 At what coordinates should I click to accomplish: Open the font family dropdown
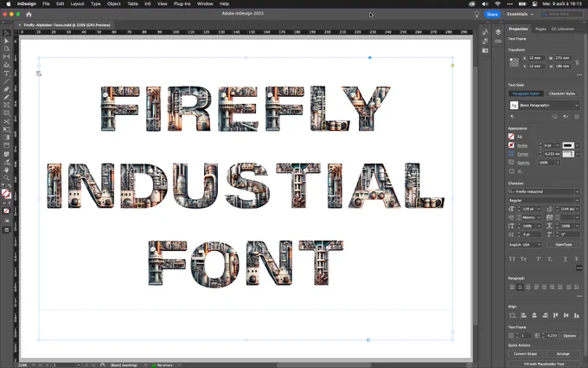pyautogui.click(x=577, y=191)
